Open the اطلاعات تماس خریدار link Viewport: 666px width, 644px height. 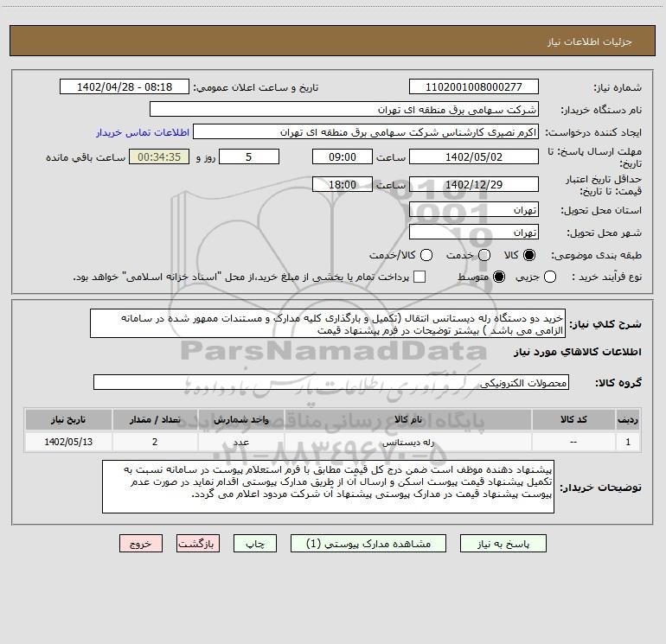click(x=143, y=132)
